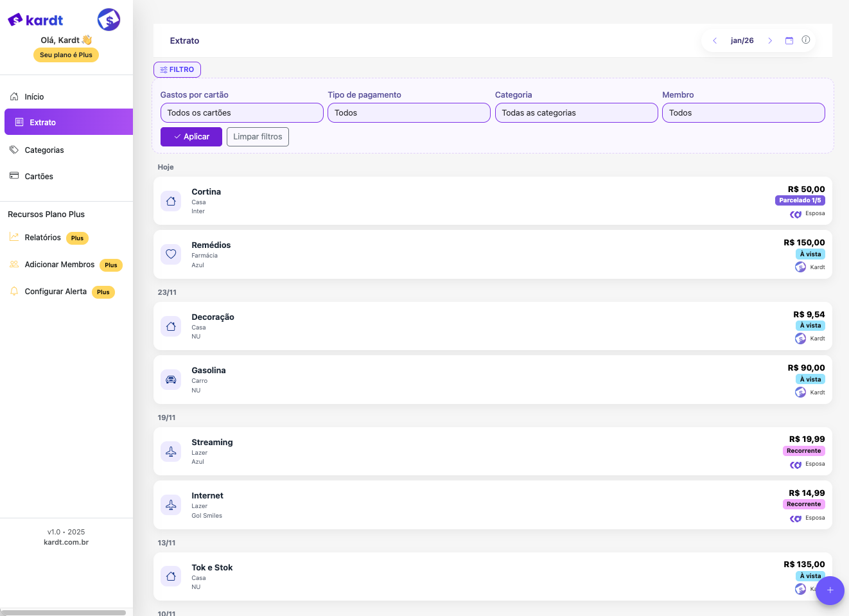849x616 pixels.
Task: Advance to next month with right chevron
Action: pos(769,40)
